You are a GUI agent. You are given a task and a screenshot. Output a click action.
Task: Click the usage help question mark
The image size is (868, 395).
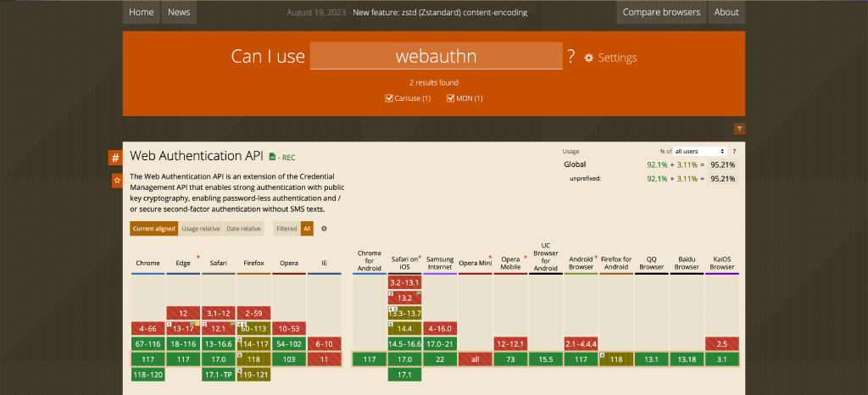point(735,151)
